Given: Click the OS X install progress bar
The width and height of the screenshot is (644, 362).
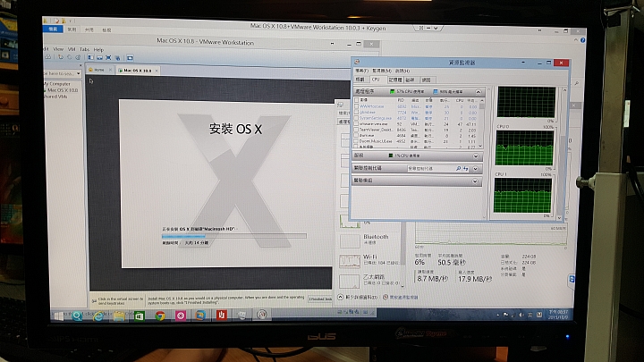Looking at the screenshot, I should point(234,236).
